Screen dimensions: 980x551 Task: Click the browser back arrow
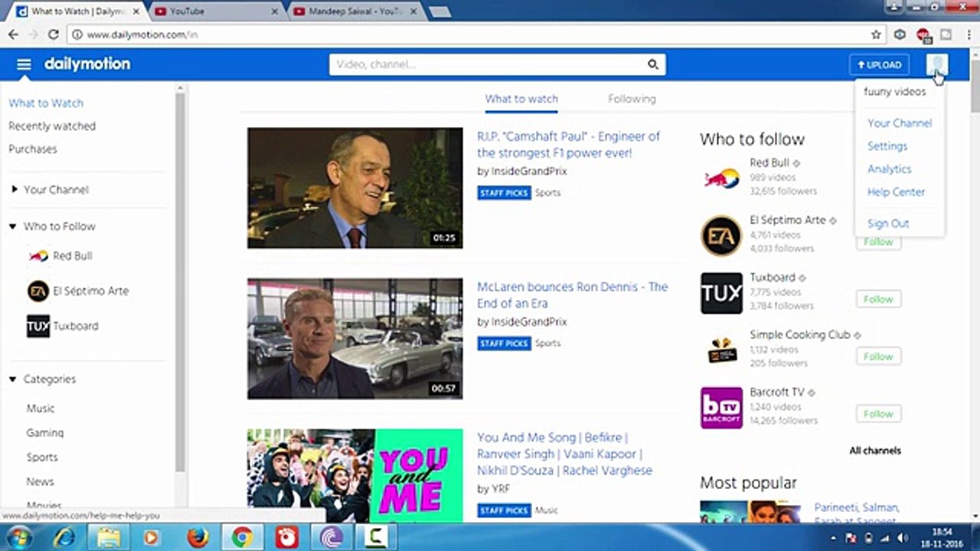click(x=13, y=34)
